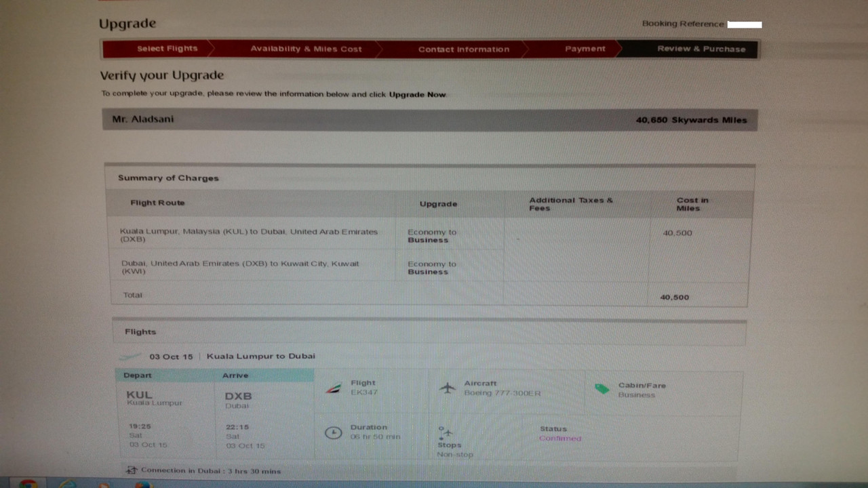Viewport: 868px width, 488px height.
Task: Click the Total row label
Action: (132, 295)
